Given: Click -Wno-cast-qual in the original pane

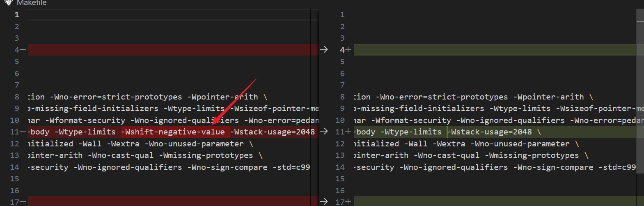Looking at the screenshot, I should tap(121, 155).
